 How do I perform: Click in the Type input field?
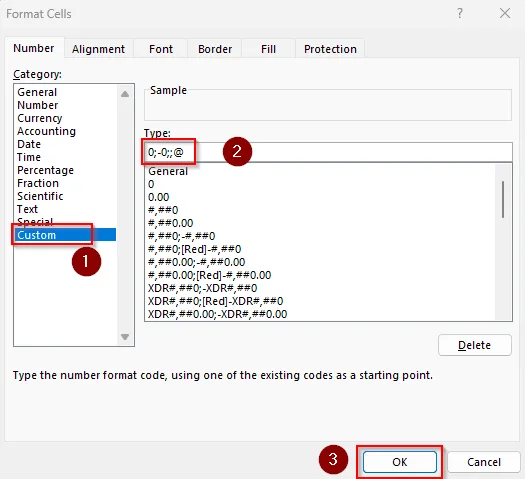(x=328, y=152)
